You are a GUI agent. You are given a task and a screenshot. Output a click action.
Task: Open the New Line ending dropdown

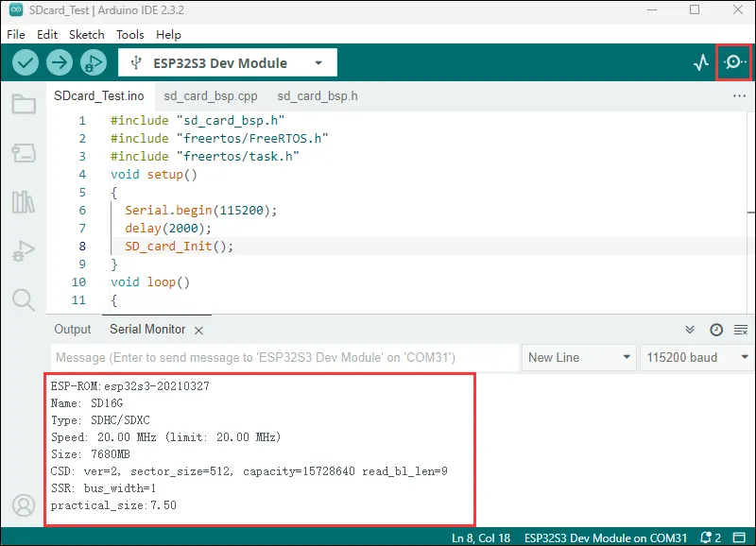pos(579,357)
